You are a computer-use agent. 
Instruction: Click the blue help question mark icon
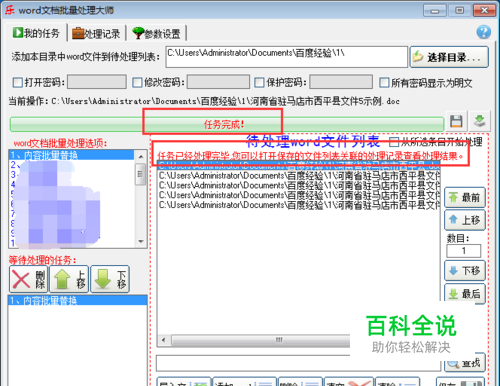click(x=483, y=32)
